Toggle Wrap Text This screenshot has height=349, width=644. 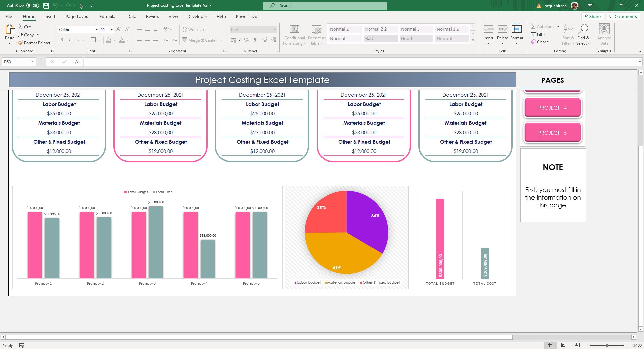coord(194,29)
